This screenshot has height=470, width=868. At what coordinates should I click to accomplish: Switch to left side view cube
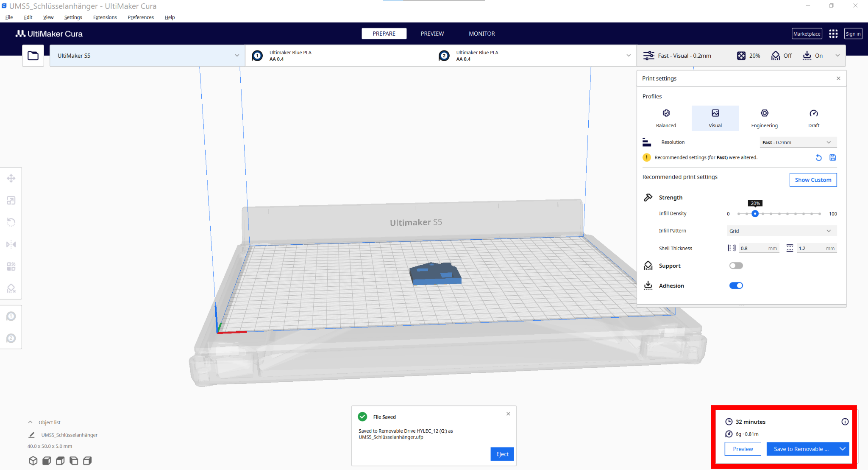(74, 461)
